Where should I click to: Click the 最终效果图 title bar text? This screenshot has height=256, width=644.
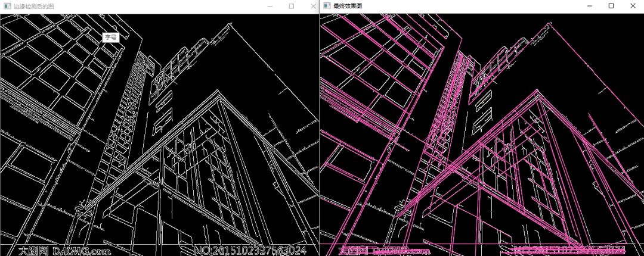point(348,6)
